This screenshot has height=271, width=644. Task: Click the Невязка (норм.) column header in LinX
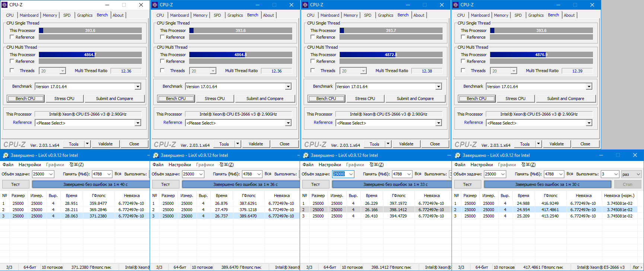pos(619,196)
